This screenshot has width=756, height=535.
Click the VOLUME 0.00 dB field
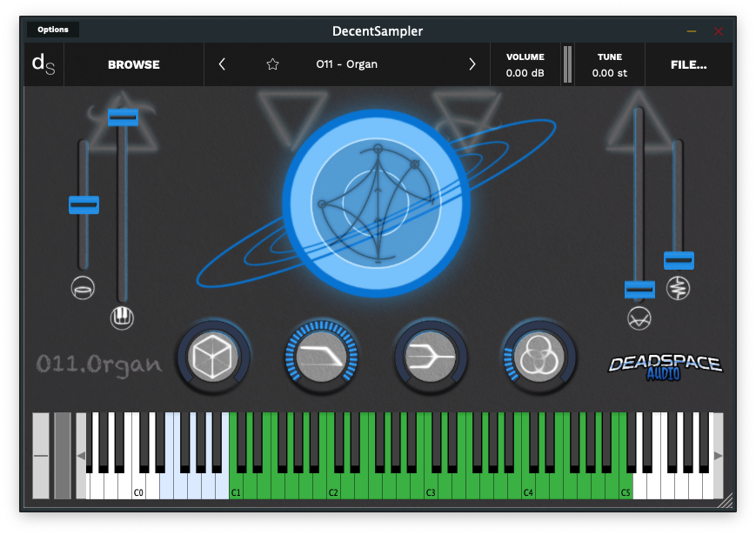(x=525, y=64)
